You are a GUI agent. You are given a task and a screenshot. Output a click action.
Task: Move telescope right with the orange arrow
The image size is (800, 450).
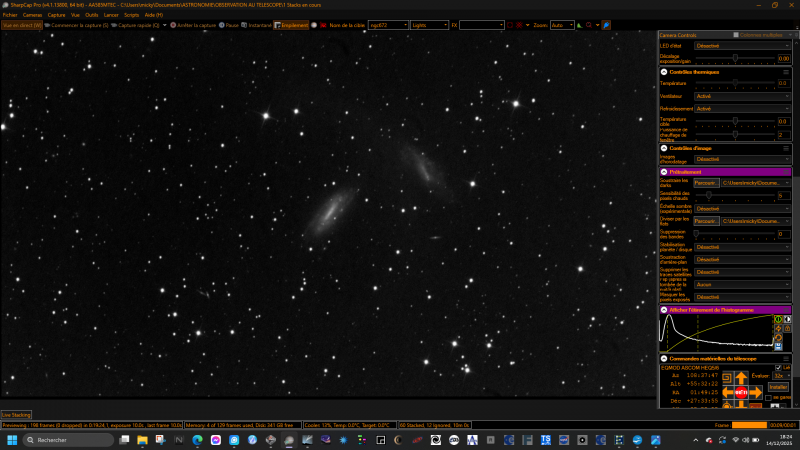point(756,392)
